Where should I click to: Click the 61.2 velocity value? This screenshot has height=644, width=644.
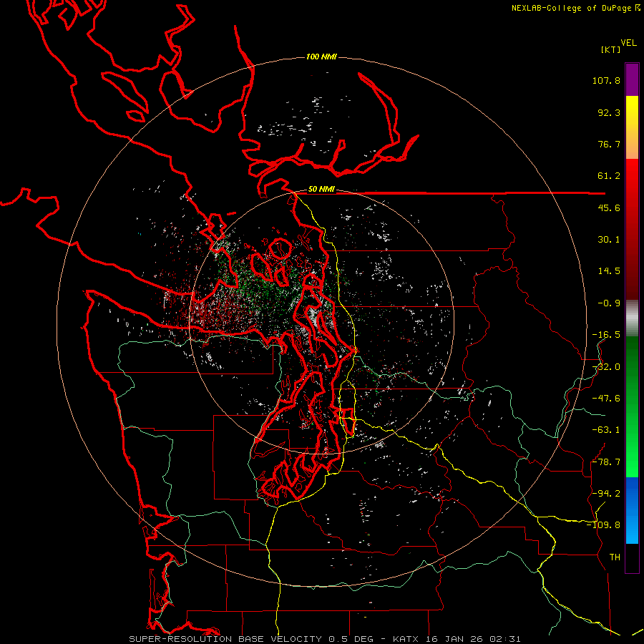point(609,176)
